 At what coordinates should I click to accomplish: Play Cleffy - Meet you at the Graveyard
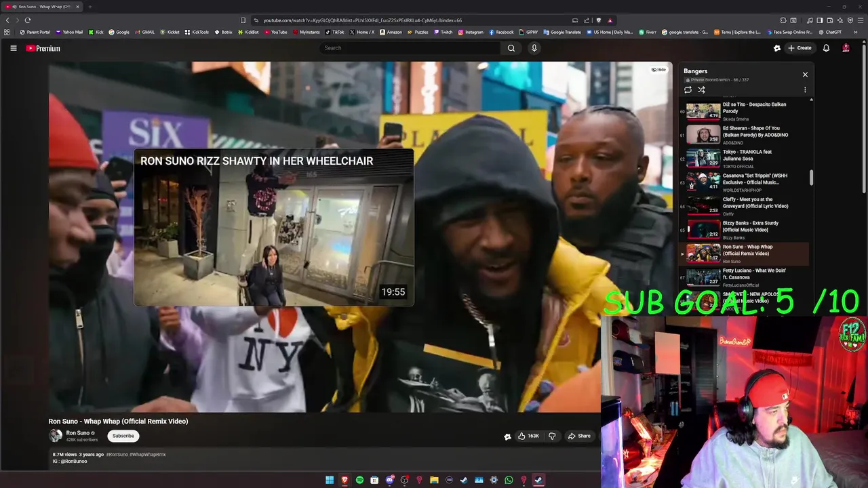[745, 206]
